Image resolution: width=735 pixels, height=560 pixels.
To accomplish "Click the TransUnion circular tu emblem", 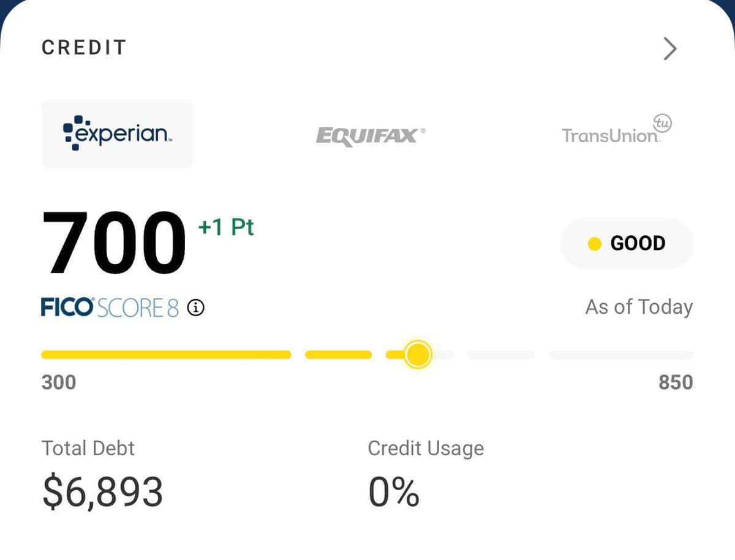I will click(x=663, y=122).
